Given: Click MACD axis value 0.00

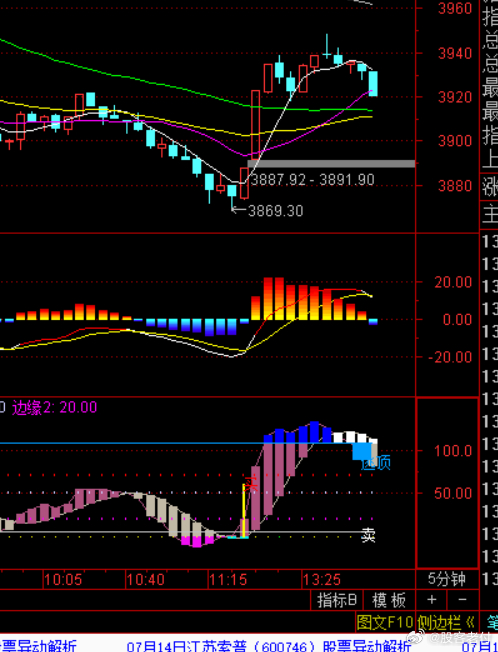Looking at the screenshot, I should pos(457,320).
